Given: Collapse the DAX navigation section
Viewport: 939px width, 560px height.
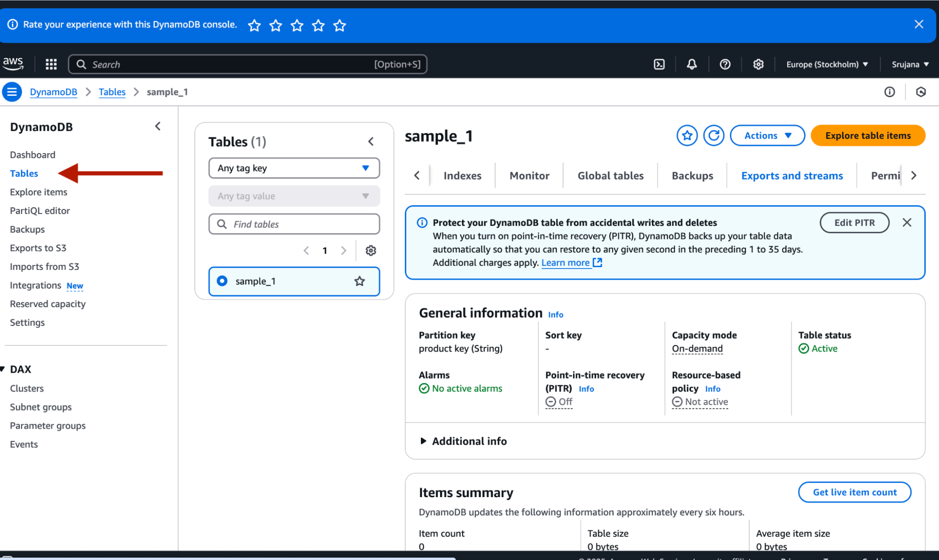Looking at the screenshot, I should coord(3,369).
